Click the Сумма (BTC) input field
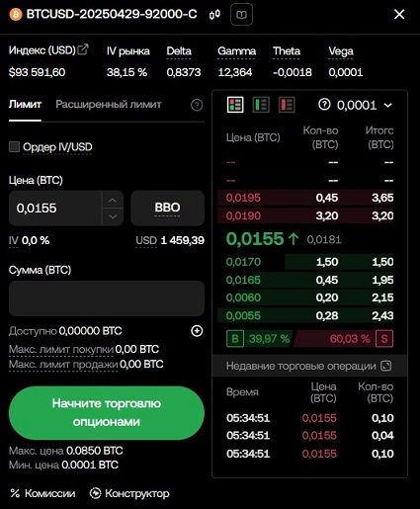The width and height of the screenshot is (420, 509). [107, 298]
